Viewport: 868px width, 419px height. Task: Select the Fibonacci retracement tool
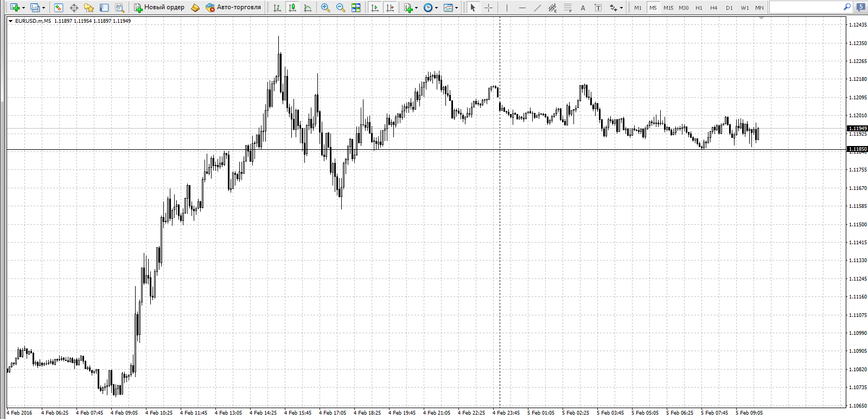click(567, 8)
